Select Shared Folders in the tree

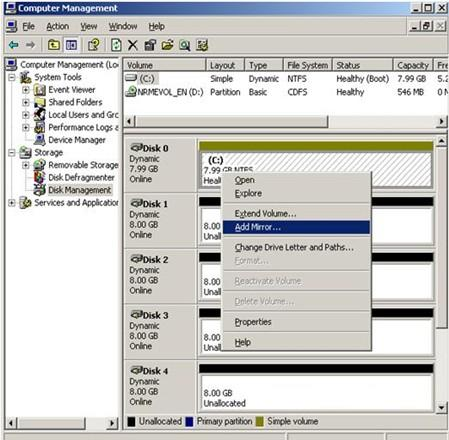click(75, 102)
